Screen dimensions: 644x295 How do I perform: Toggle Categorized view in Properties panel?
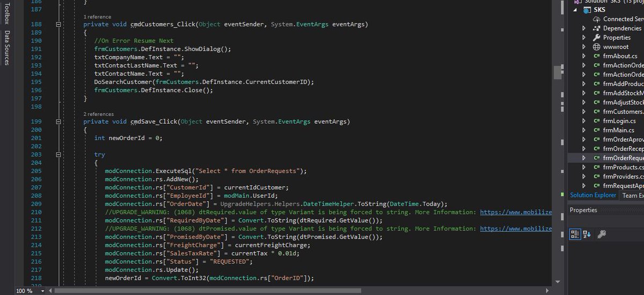[574, 234]
